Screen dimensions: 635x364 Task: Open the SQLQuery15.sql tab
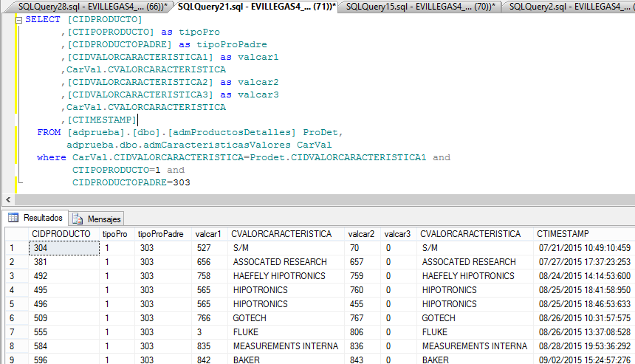pos(420,7)
